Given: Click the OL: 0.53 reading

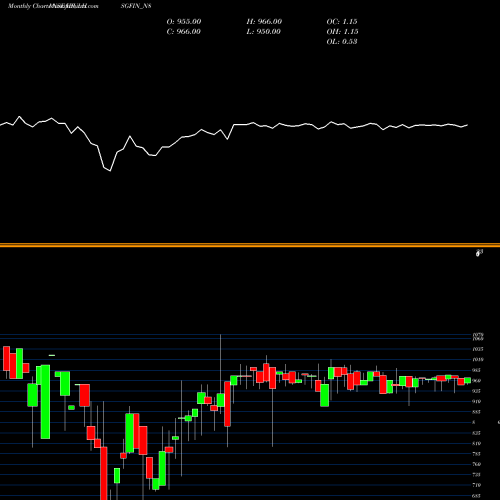Looking at the screenshot, I should (342, 42).
